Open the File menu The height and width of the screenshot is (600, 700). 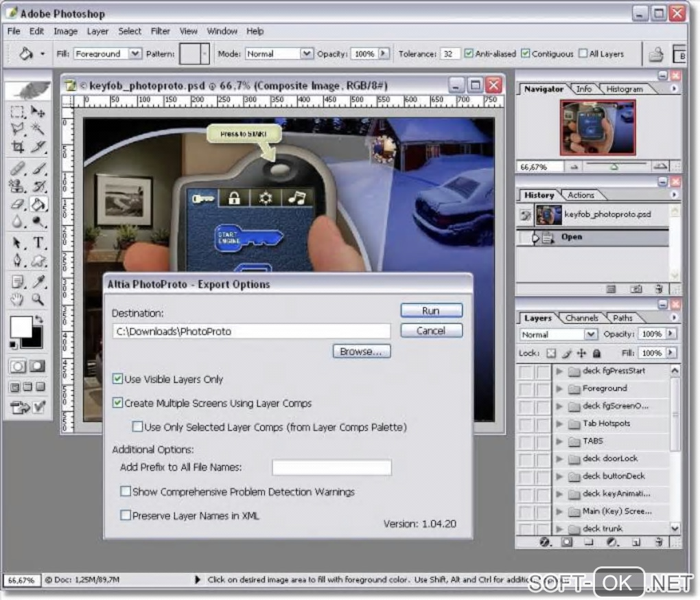[x=14, y=32]
